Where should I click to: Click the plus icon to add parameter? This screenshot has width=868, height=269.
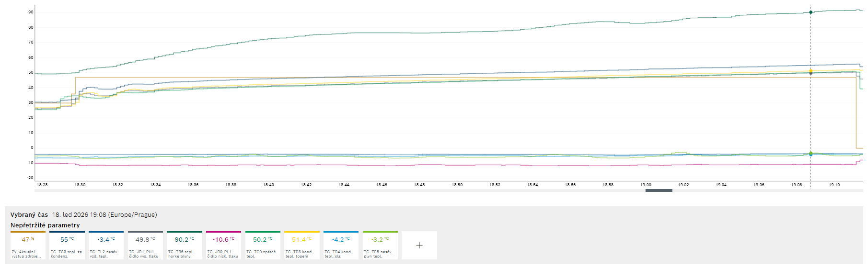419,245
